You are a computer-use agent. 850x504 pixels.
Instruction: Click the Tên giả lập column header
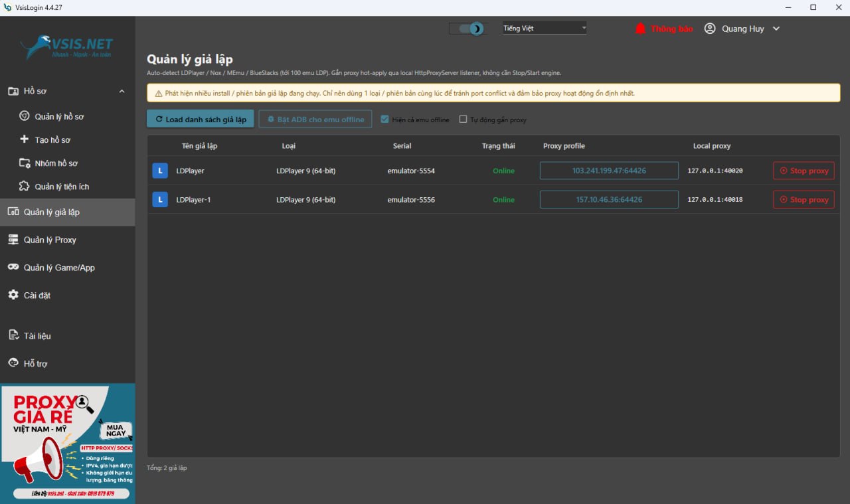pos(199,146)
